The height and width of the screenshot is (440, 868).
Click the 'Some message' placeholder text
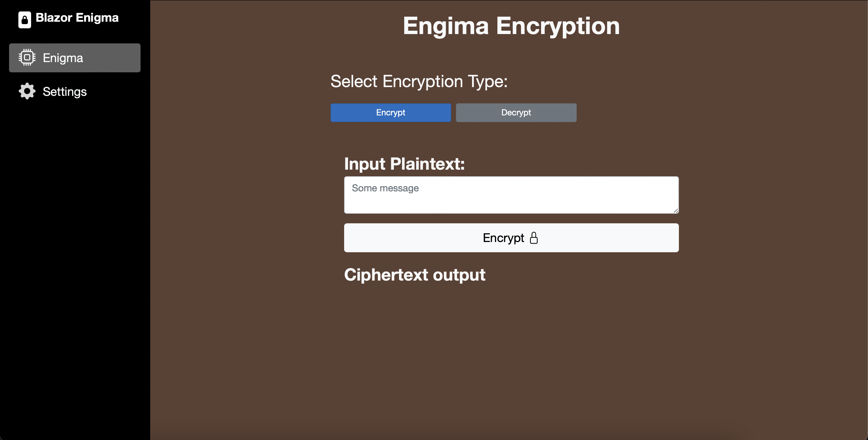(x=385, y=188)
